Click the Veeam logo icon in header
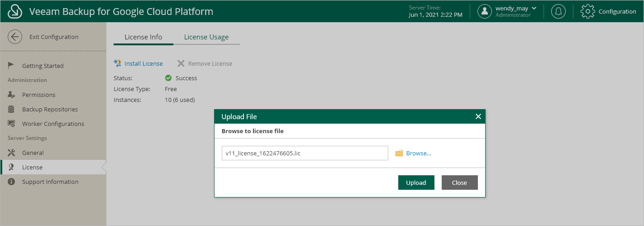644x226 pixels. click(15, 11)
